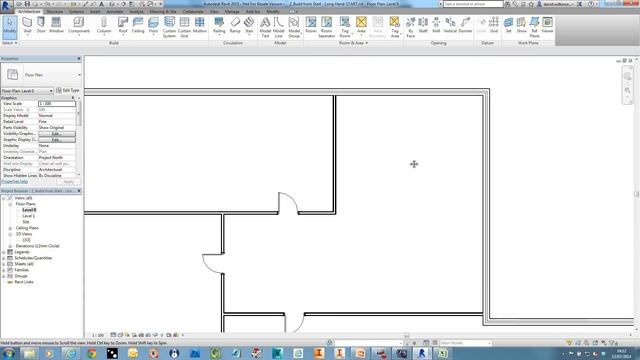Collapse the Views (all) tree node
Image resolution: width=640 pixels, height=360 pixels.
[4, 198]
